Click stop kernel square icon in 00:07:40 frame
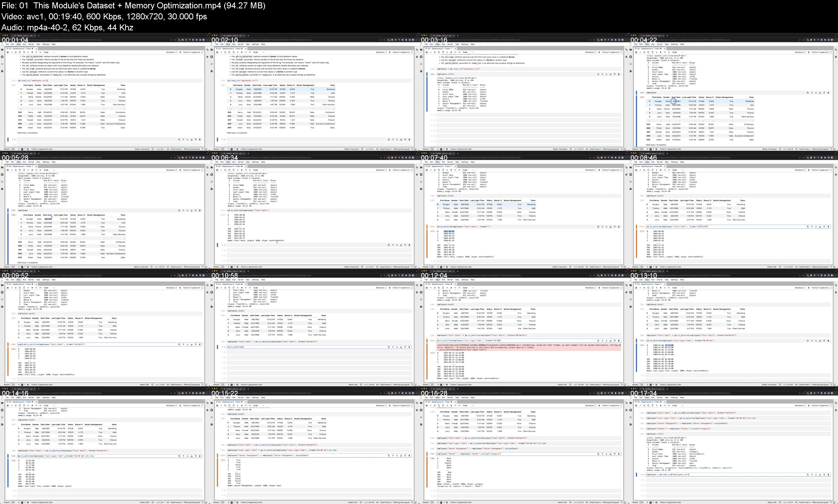 (x=451, y=170)
